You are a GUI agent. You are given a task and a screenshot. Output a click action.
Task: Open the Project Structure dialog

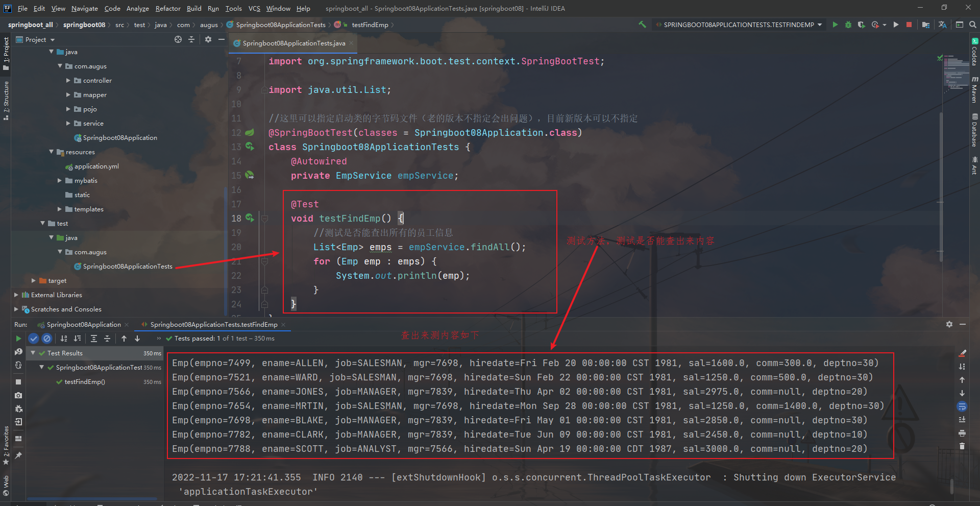click(x=925, y=25)
